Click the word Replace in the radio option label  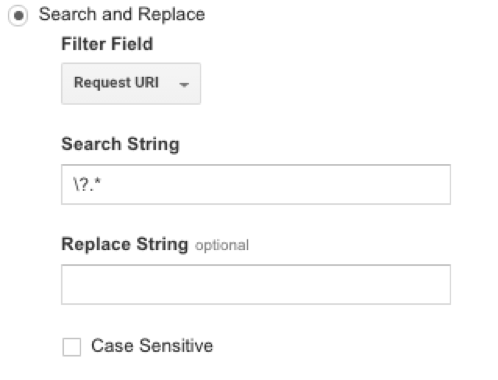[x=171, y=15]
